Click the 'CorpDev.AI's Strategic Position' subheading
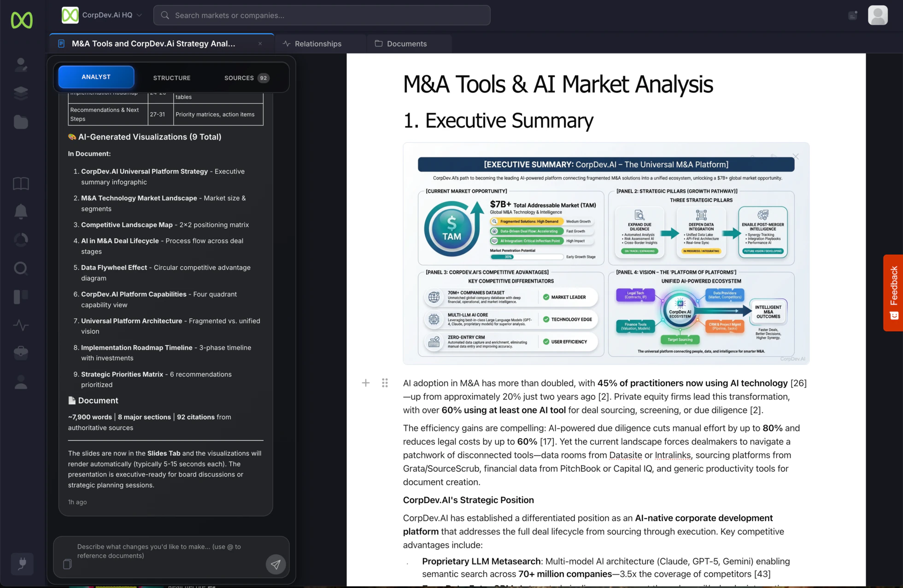The image size is (903, 588). [468, 500]
